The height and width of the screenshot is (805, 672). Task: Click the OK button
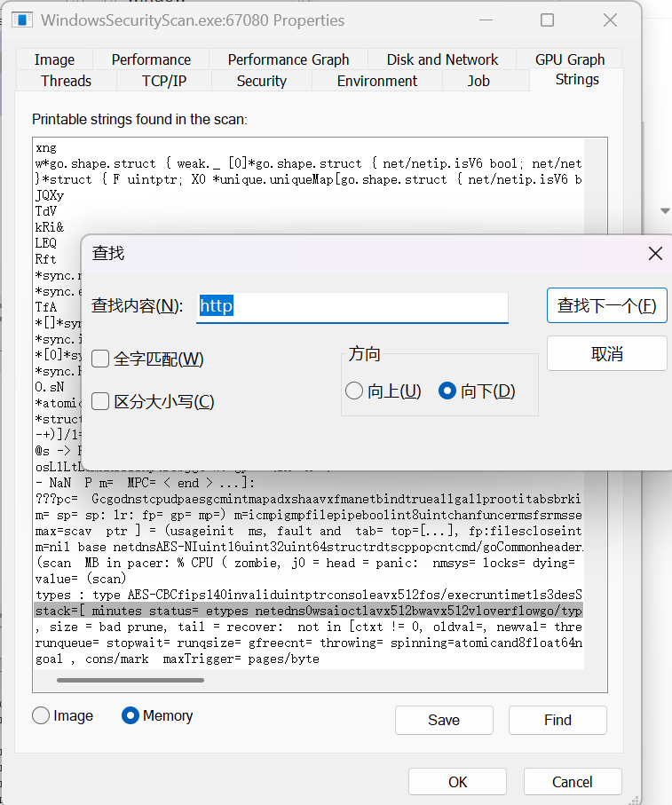pyautogui.click(x=457, y=782)
